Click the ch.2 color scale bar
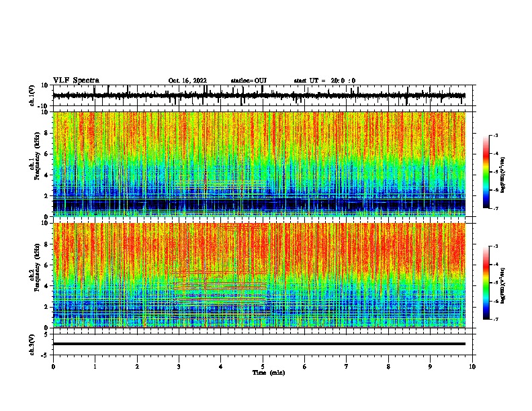The height and width of the screenshot is (411, 532). coord(486,283)
